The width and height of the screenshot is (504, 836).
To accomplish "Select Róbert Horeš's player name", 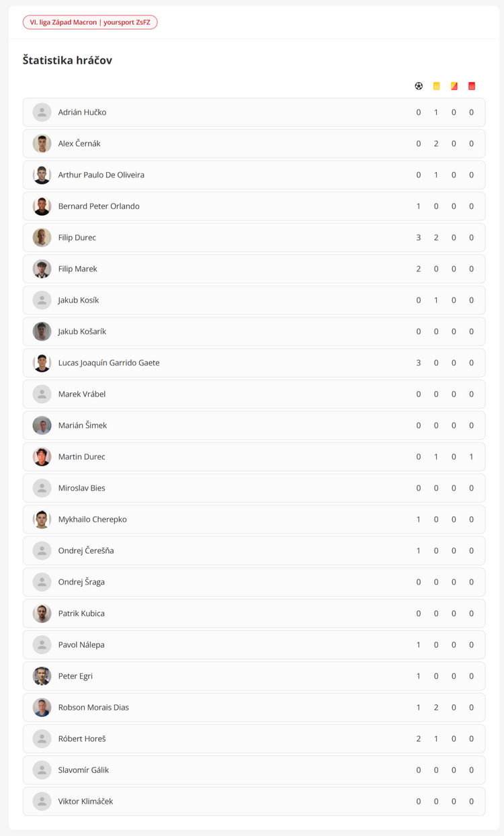I will click(82, 739).
